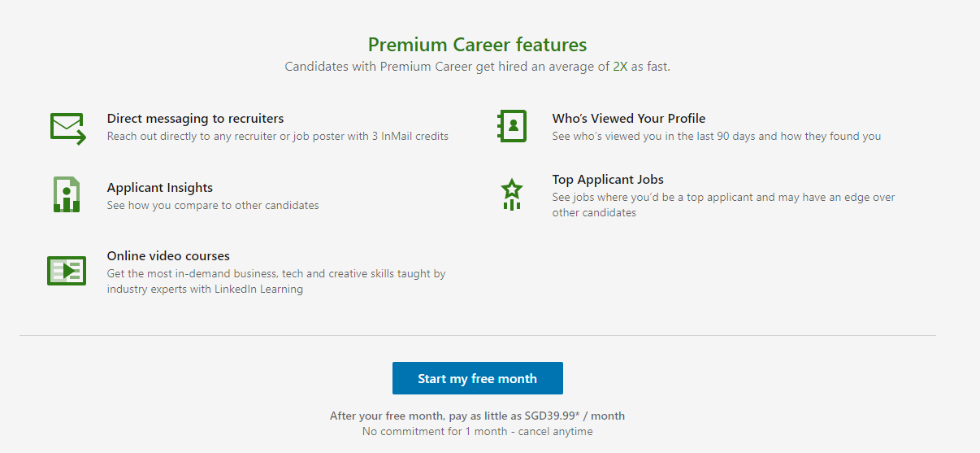Screen dimensions: 980x453
Task: Click the 'No commitment' cancel anytime note
Action: [477, 431]
